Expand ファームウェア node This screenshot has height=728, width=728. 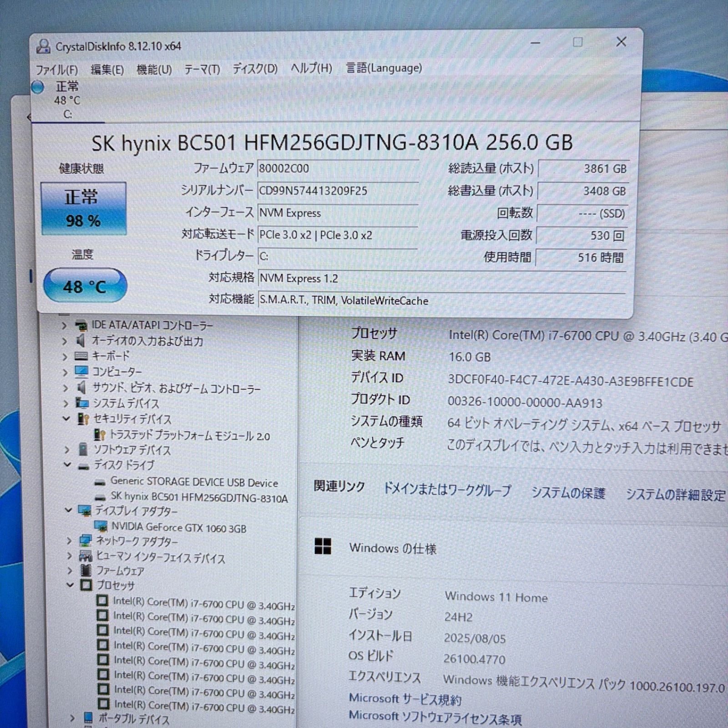[x=70, y=571]
